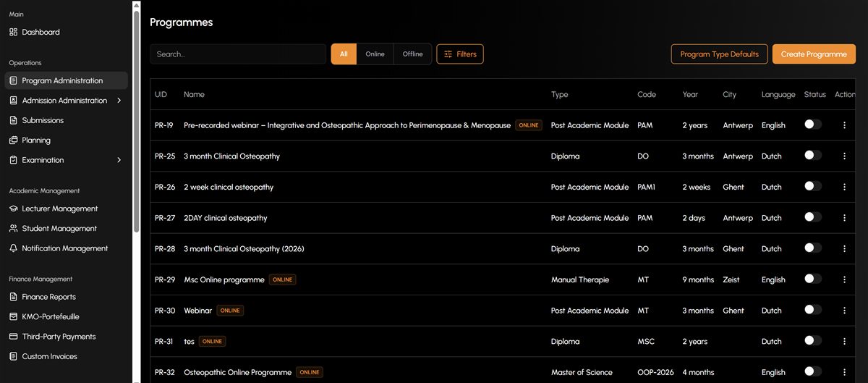Click the Planning sidebar icon
This screenshot has width=868, height=383.
tap(13, 140)
